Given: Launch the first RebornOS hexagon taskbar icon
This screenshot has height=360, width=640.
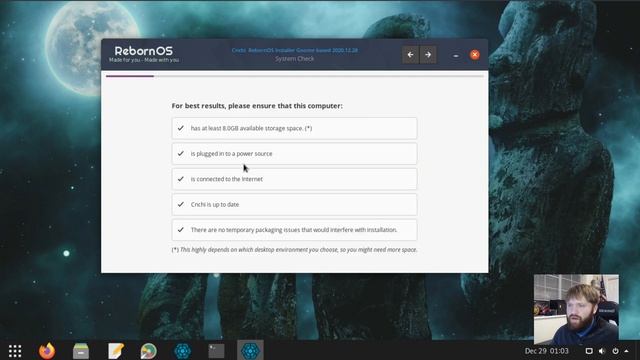Looking at the screenshot, I should point(182,351).
